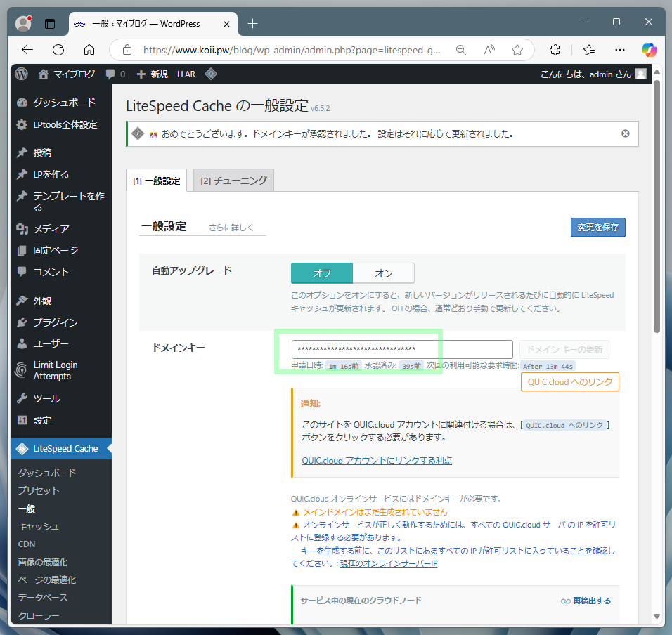Click the browser address bar URL
This screenshot has width=672, height=635.
[292, 50]
